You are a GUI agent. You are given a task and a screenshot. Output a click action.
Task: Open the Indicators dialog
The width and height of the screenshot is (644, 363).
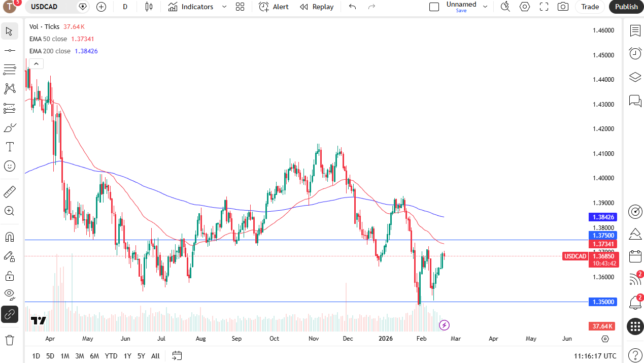pyautogui.click(x=191, y=7)
